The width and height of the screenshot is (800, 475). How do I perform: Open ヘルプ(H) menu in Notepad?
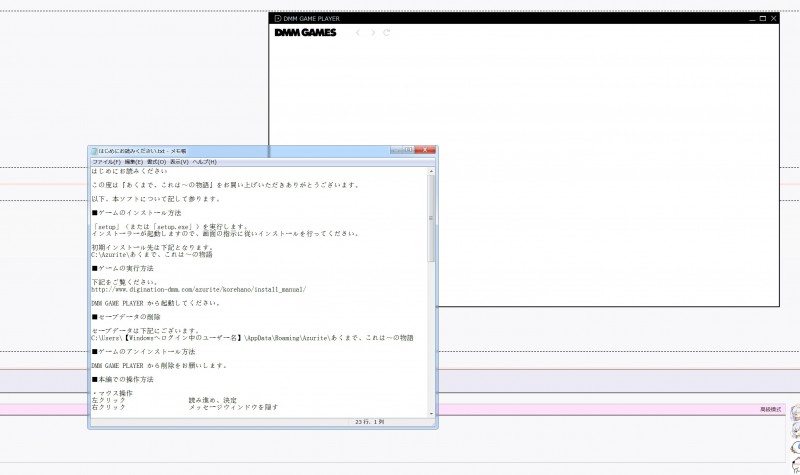coord(205,162)
